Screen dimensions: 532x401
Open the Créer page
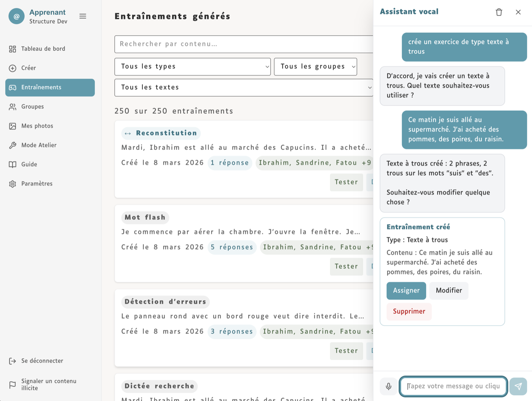click(28, 68)
